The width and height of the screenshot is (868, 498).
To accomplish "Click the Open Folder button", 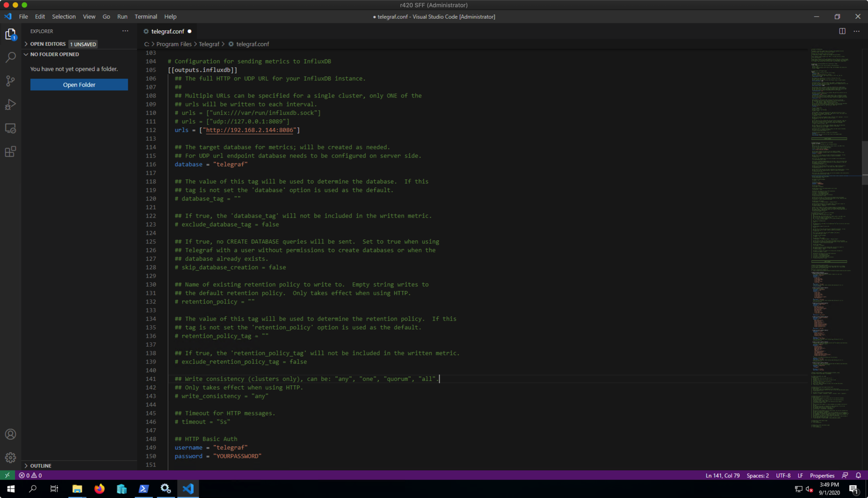I will [79, 85].
